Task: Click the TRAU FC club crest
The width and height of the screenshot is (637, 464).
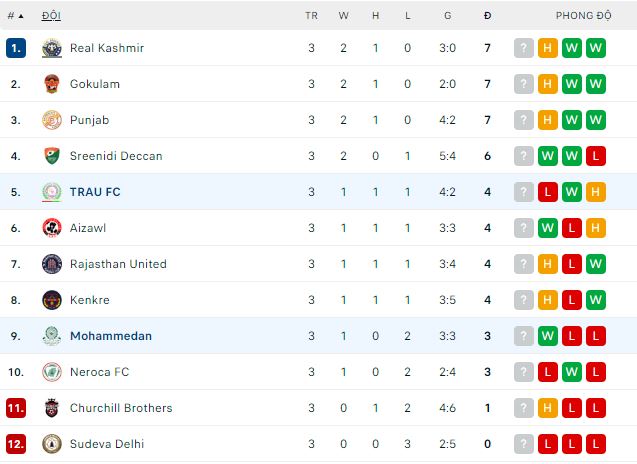Action: (x=51, y=192)
